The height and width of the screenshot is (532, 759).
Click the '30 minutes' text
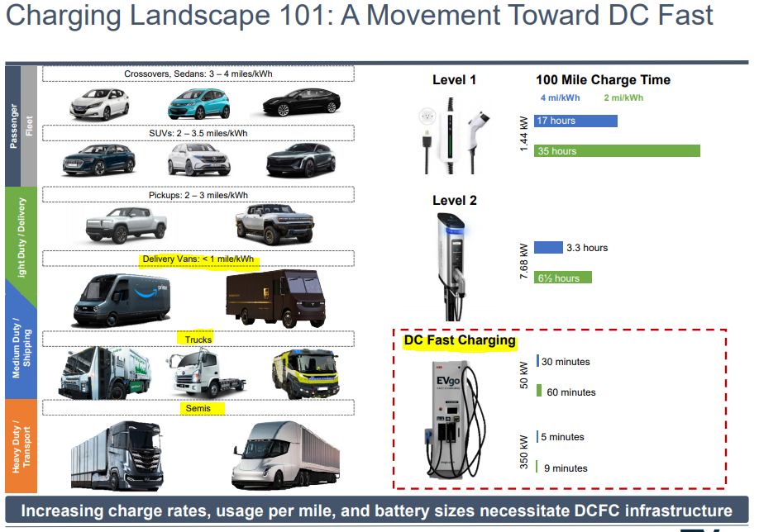point(566,362)
